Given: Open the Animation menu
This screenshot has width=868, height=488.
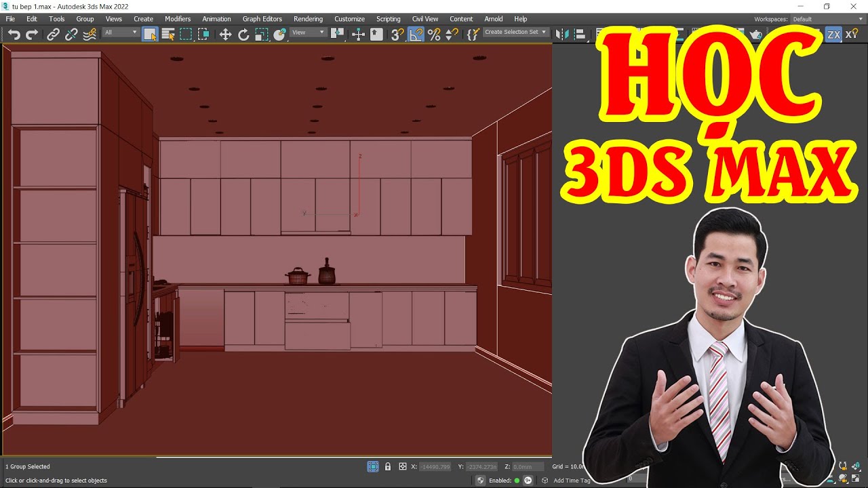Looking at the screenshot, I should click(x=216, y=19).
